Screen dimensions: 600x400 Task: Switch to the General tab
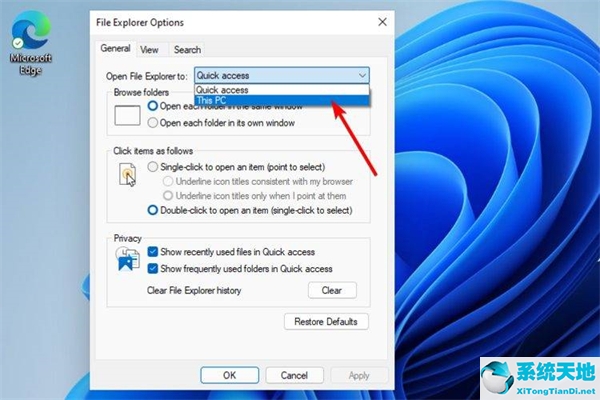[x=115, y=49]
